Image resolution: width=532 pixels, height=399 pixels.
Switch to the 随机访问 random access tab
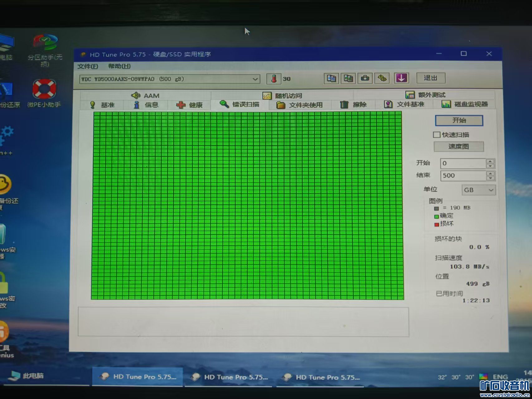click(282, 95)
